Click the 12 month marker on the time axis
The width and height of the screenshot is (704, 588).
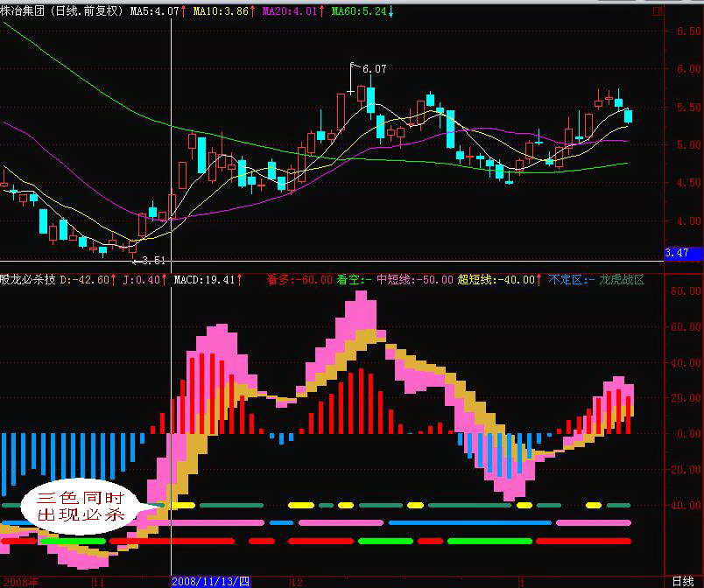pyautogui.click(x=297, y=582)
